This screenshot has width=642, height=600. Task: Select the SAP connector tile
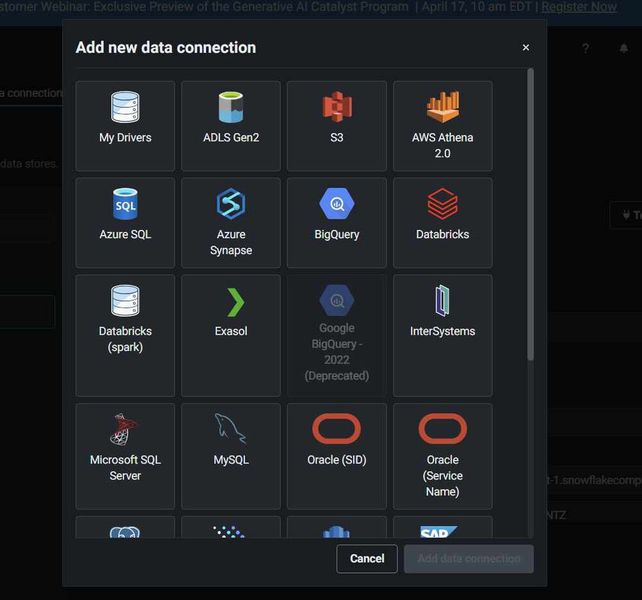[443, 527]
